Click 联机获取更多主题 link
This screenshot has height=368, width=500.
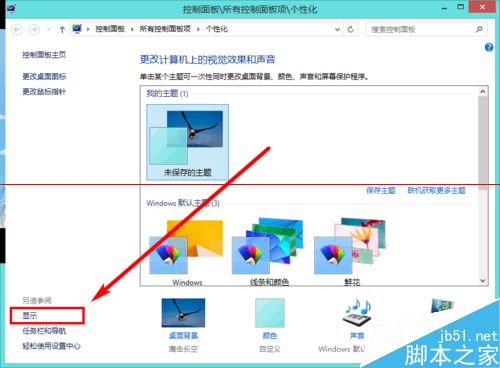tap(436, 190)
